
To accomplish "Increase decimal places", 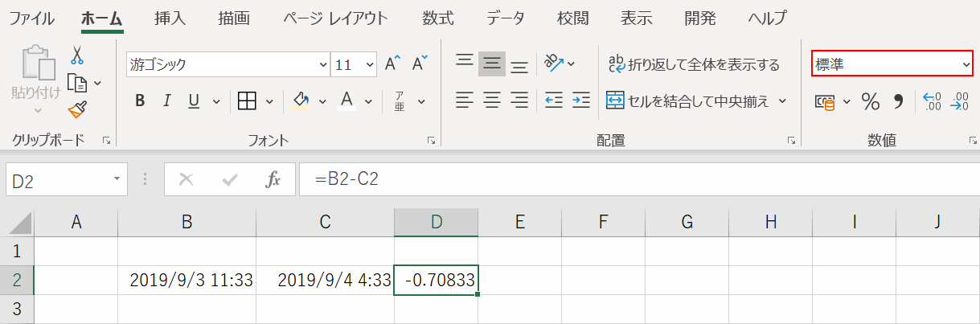I will [x=933, y=101].
